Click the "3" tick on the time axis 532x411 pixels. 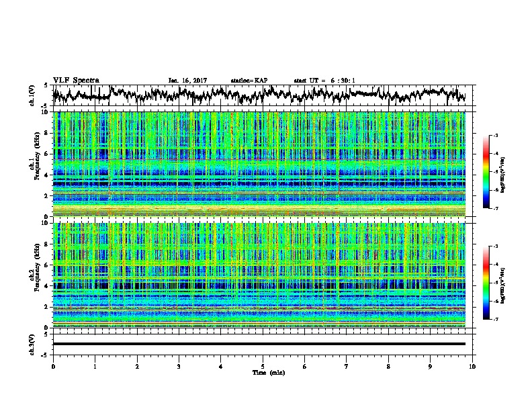[x=179, y=367]
